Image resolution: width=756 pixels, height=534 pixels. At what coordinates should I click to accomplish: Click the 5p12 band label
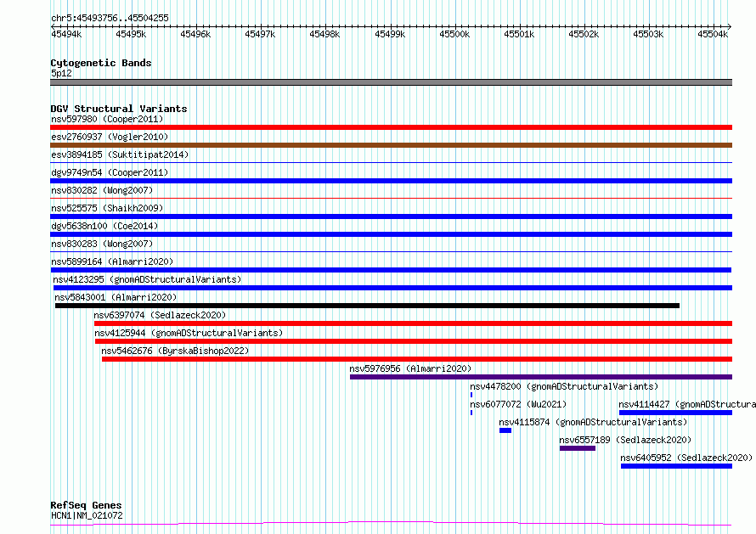coord(61,73)
